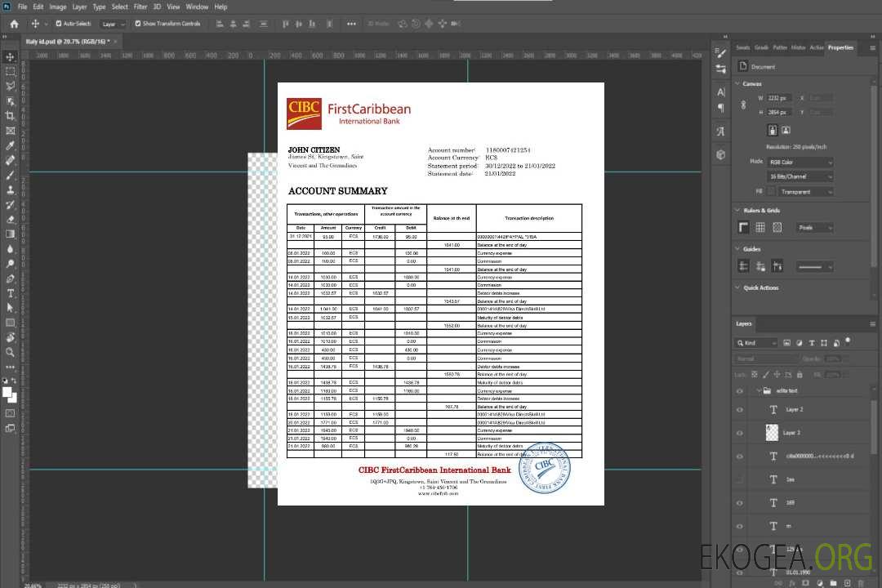Hide the 'edits text' layer group

click(x=740, y=391)
